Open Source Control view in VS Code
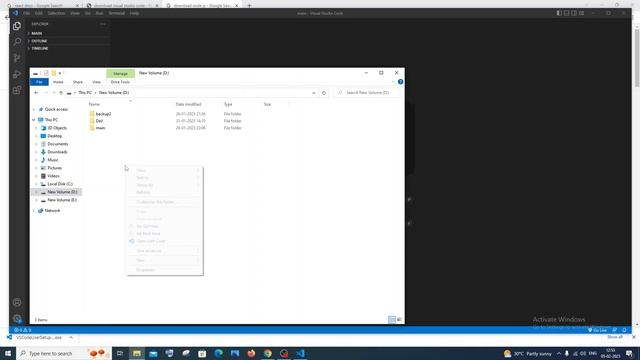Screen dimensions: 640x360 click(x=17, y=58)
